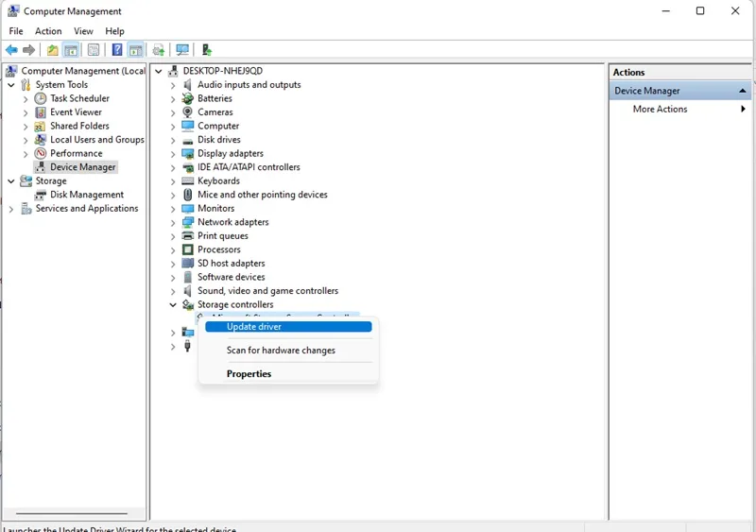Expand the Display adapters category
The width and height of the screenshot is (756, 532).
pyautogui.click(x=173, y=154)
